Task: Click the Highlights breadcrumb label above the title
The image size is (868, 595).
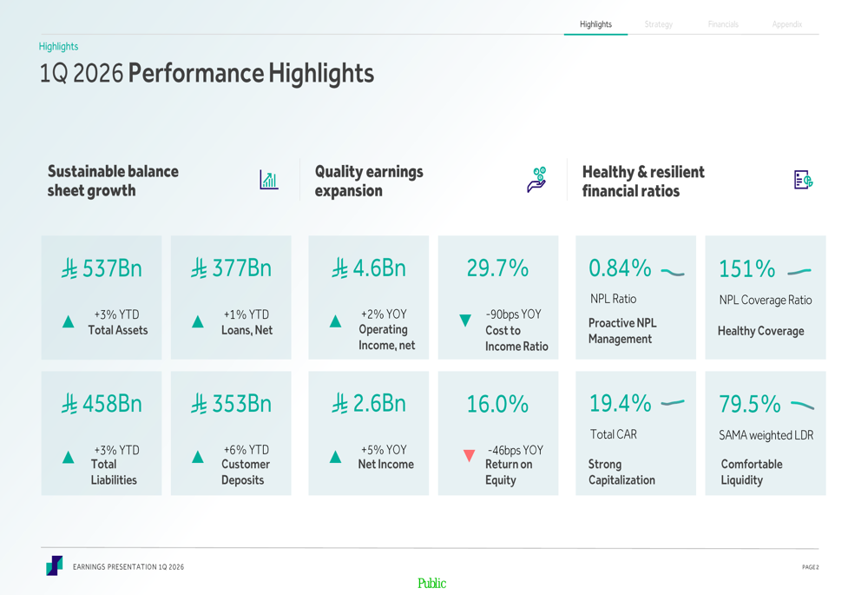Action: tap(58, 46)
